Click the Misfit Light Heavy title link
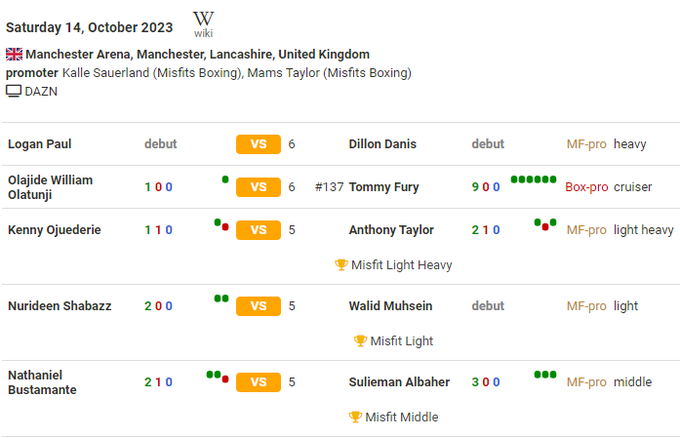 tap(401, 265)
